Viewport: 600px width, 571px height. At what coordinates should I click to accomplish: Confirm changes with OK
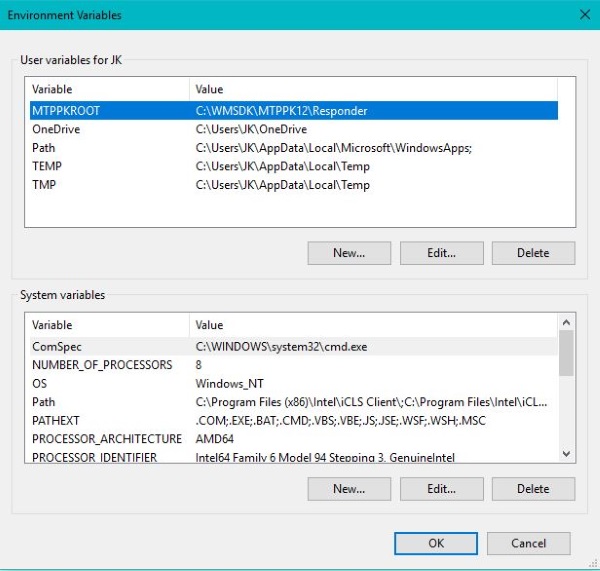click(436, 543)
